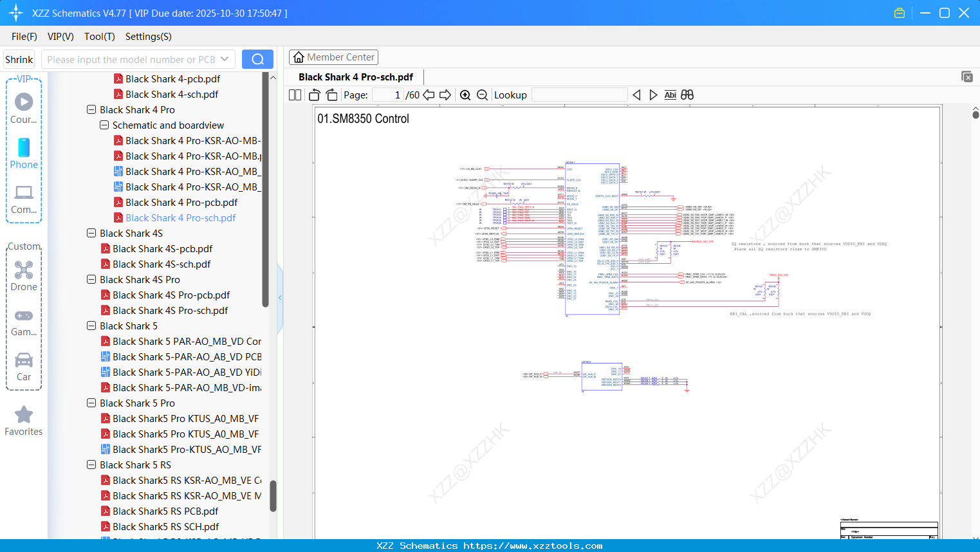Open Black Shark 4-pcb.pdf
The width and height of the screenshot is (980, 552).
[x=172, y=79]
